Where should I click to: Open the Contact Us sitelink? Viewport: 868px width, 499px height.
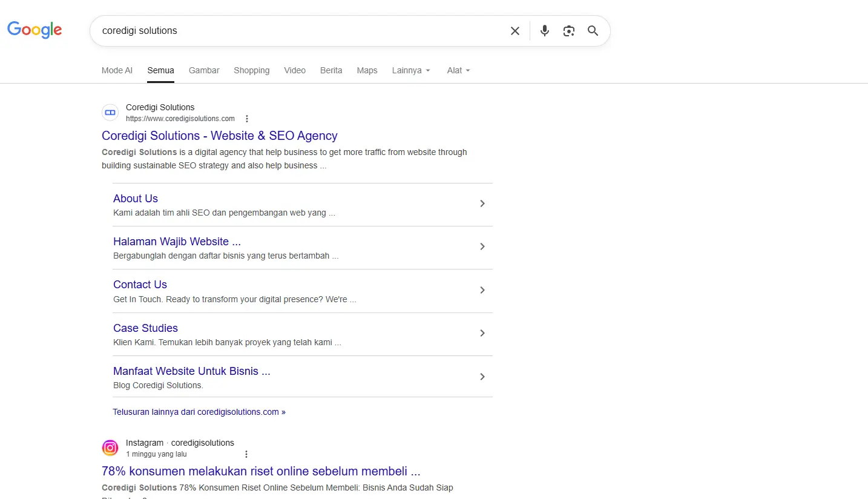pos(140,285)
